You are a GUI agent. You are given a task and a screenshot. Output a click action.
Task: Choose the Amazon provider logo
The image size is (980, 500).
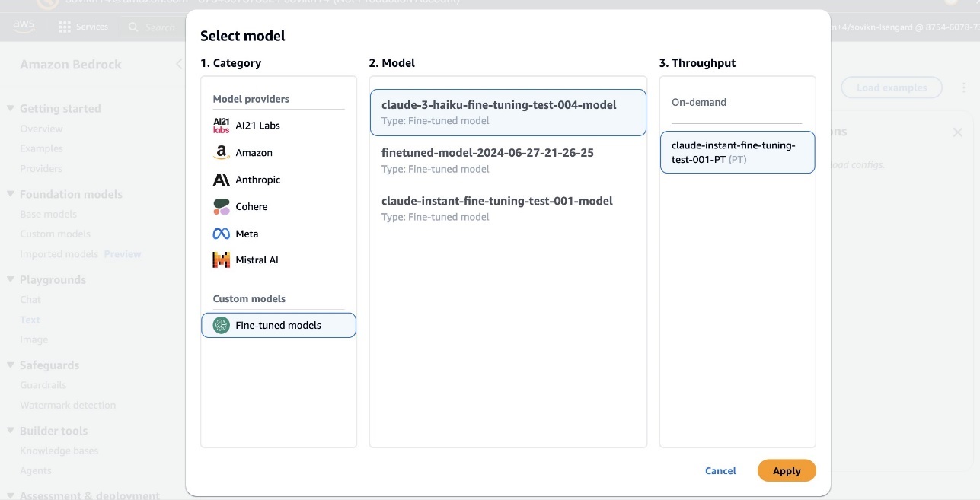click(x=221, y=153)
